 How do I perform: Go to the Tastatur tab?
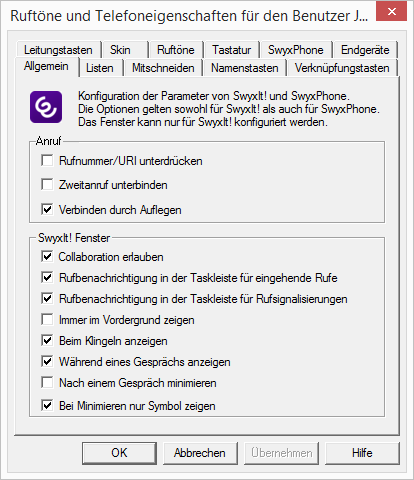231,50
